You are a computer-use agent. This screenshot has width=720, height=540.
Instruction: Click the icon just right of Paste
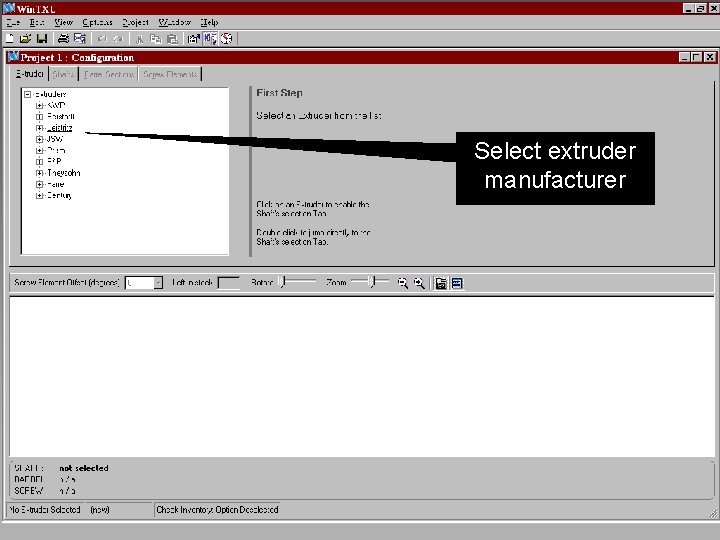[194, 39]
